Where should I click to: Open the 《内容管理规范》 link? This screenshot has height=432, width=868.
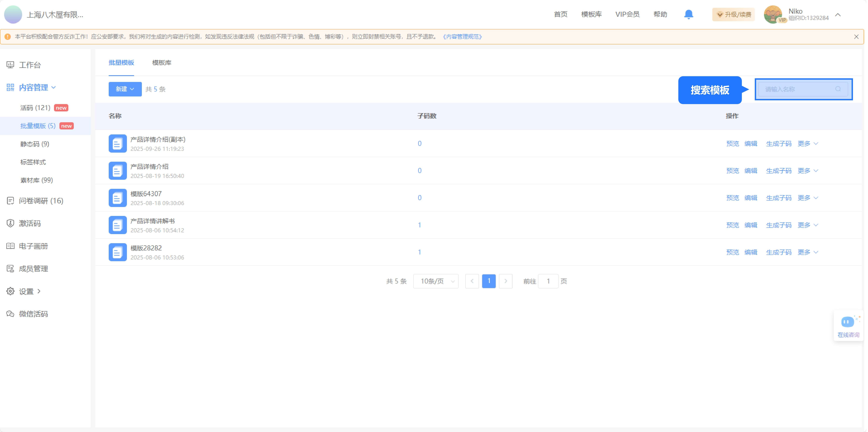tap(462, 37)
